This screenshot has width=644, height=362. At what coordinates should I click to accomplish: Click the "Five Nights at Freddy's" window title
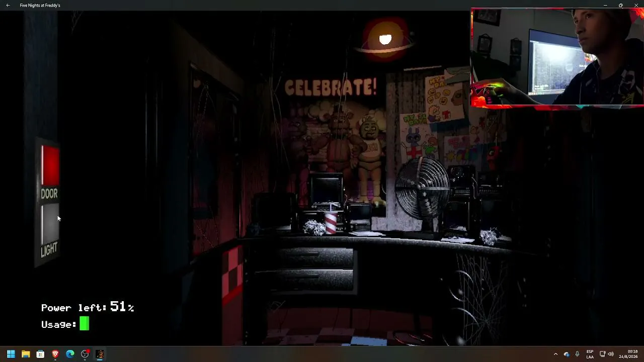pos(40,5)
